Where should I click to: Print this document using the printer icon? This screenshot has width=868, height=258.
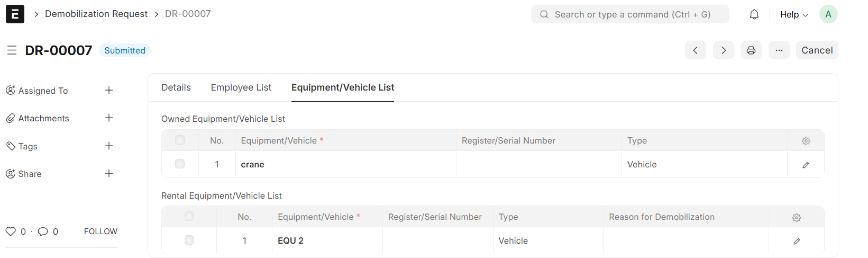[751, 50]
